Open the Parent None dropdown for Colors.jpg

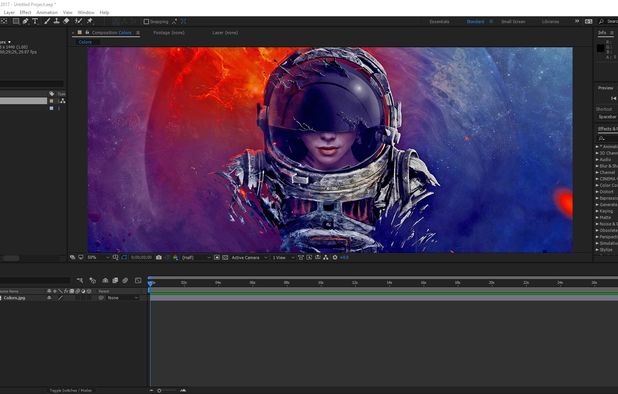(122, 298)
